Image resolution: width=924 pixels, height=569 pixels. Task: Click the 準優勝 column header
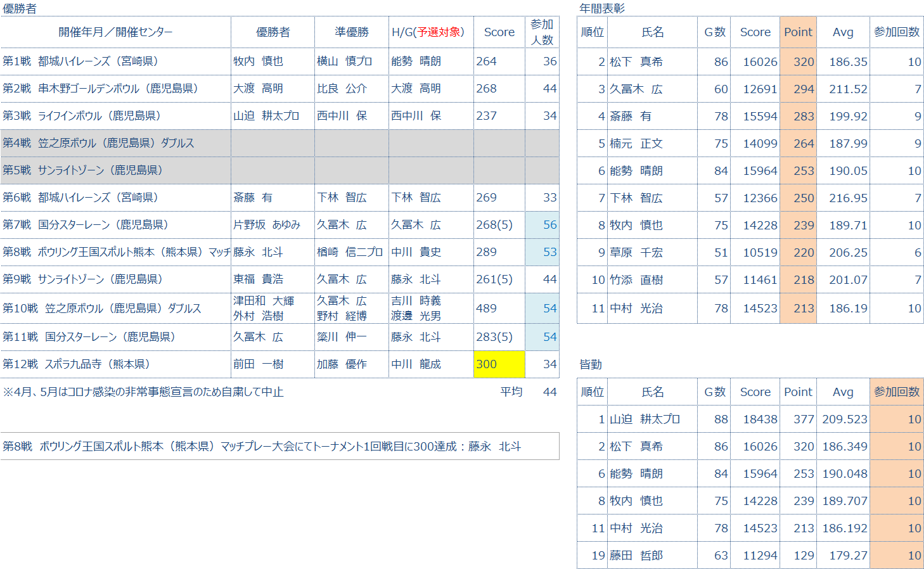pyautogui.click(x=352, y=32)
